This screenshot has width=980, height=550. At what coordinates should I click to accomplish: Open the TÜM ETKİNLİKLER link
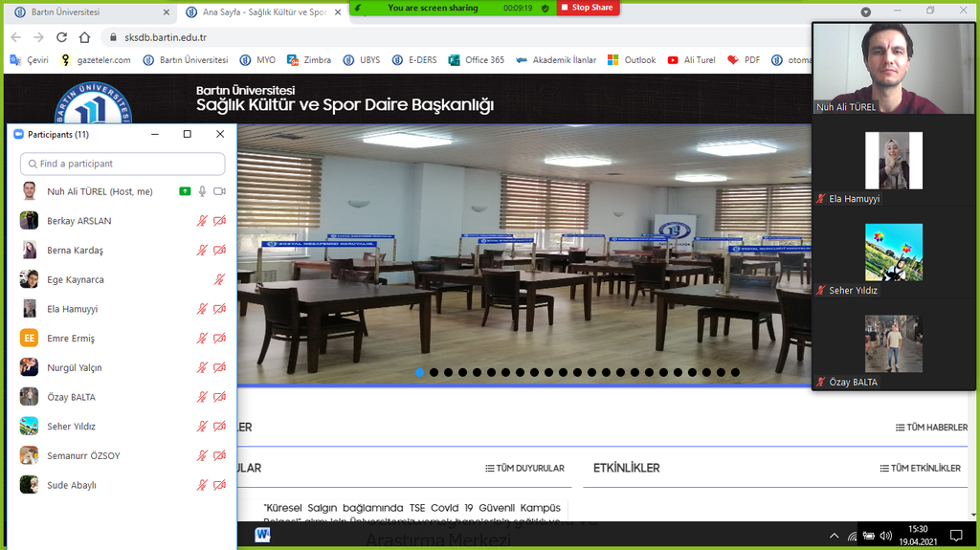point(920,468)
